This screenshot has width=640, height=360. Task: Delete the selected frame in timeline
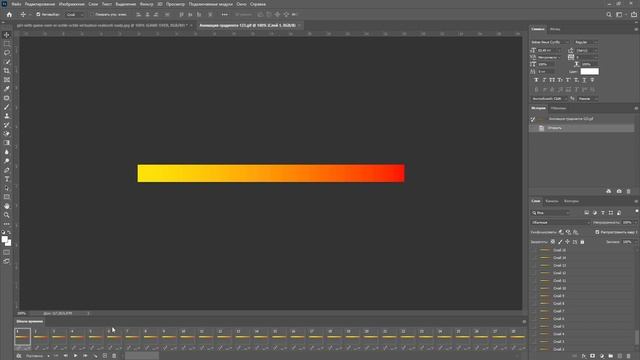click(114, 356)
